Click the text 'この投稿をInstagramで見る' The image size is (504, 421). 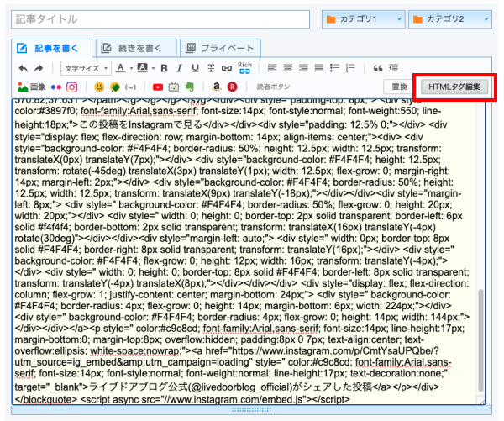tap(141, 124)
